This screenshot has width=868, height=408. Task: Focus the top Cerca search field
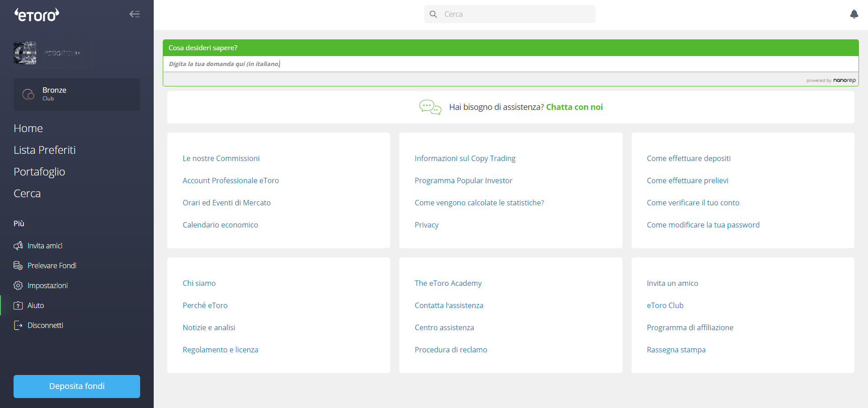[510, 14]
